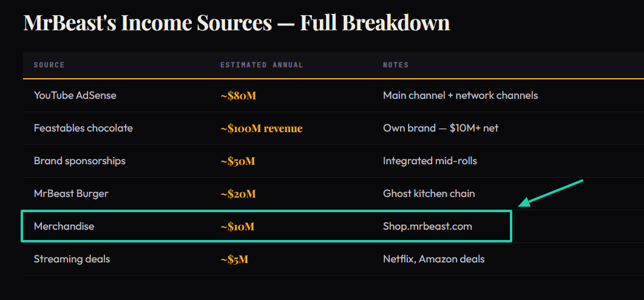The image size is (644, 300).
Task: Select the MrBeast Burger row label
Action: point(71,193)
